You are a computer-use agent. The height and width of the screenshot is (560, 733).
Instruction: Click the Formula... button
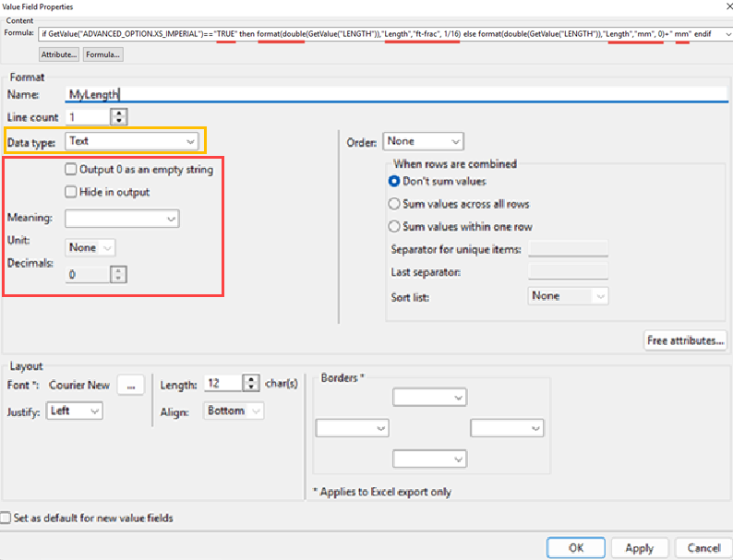coord(102,55)
